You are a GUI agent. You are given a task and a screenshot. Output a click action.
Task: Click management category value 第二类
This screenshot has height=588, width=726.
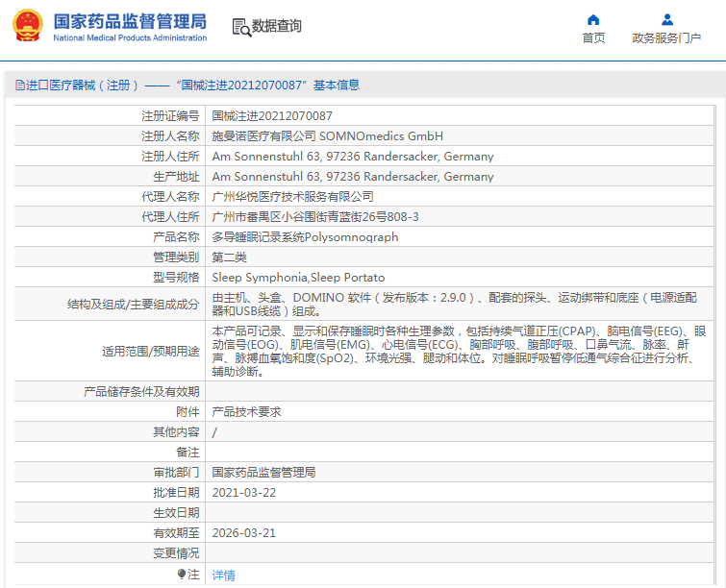(x=229, y=257)
